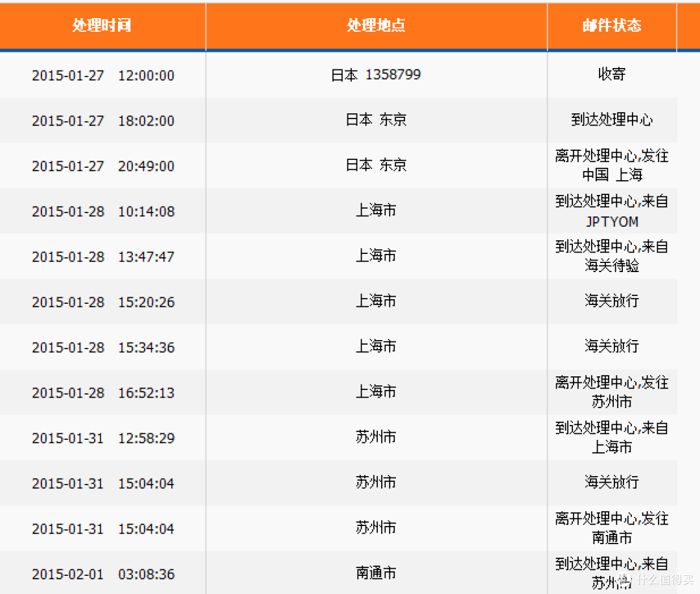Image resolution: width=700 pixels, height=594 pixels.
Task: Select time 2015-01-27 20:49:00
Action: coord(103,166)
